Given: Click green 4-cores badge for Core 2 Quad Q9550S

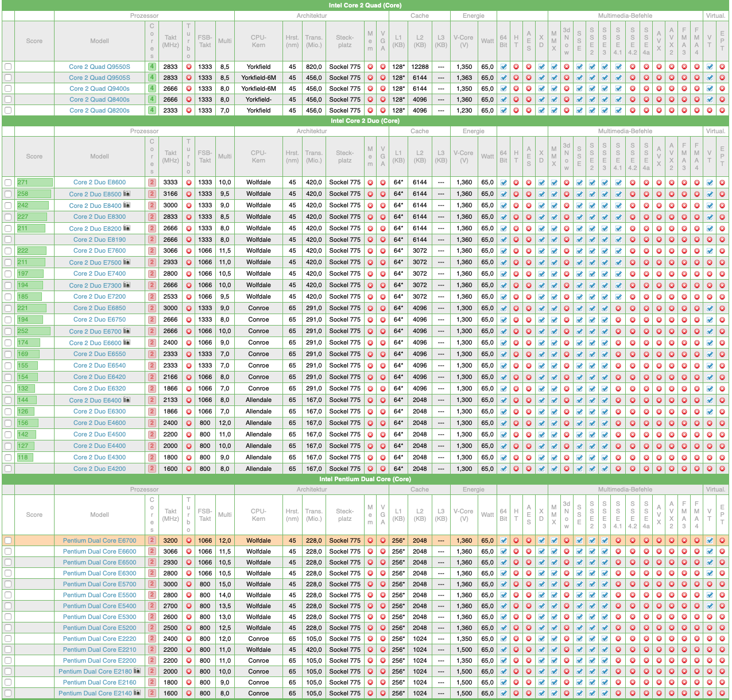Looking at the screenshot, I should pos(152,67).
